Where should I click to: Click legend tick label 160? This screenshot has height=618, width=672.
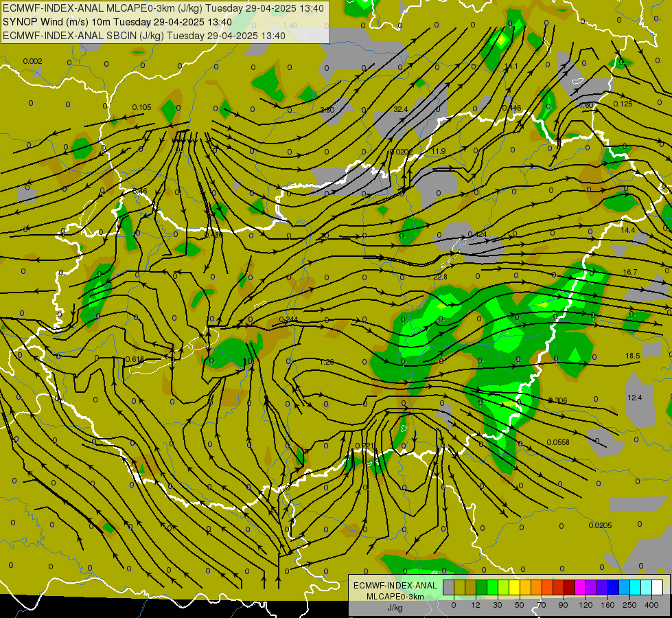click(607, 605)
